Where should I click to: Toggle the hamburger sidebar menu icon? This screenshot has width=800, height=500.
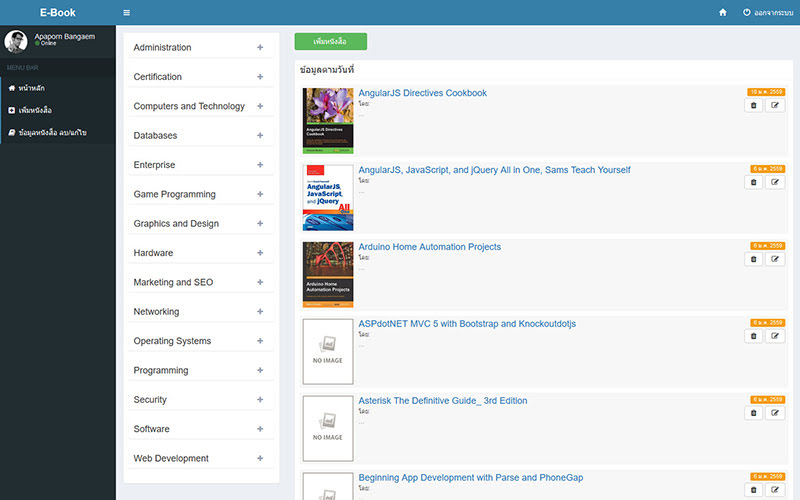tap(127, 13)
